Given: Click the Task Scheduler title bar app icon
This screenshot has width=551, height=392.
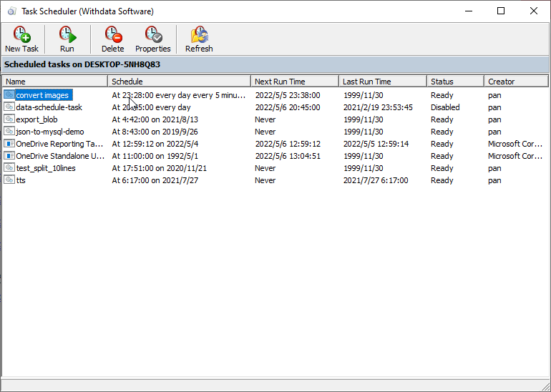Looking at the screenshot, I should (12, 11).
